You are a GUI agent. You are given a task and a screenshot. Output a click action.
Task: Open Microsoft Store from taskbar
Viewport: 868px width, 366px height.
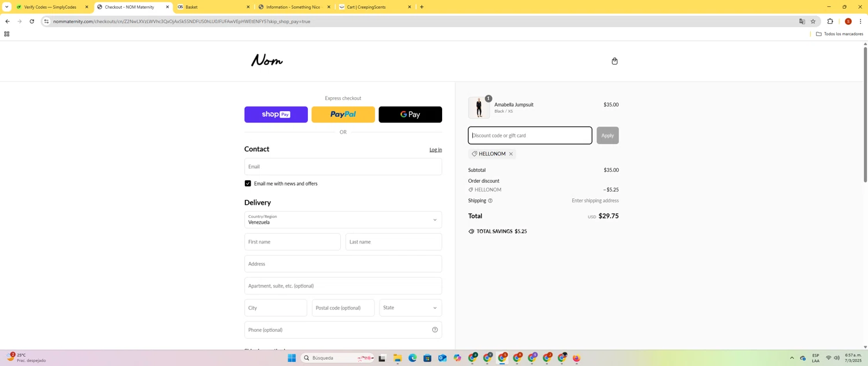pyautogui.click(x=427, y=358)
